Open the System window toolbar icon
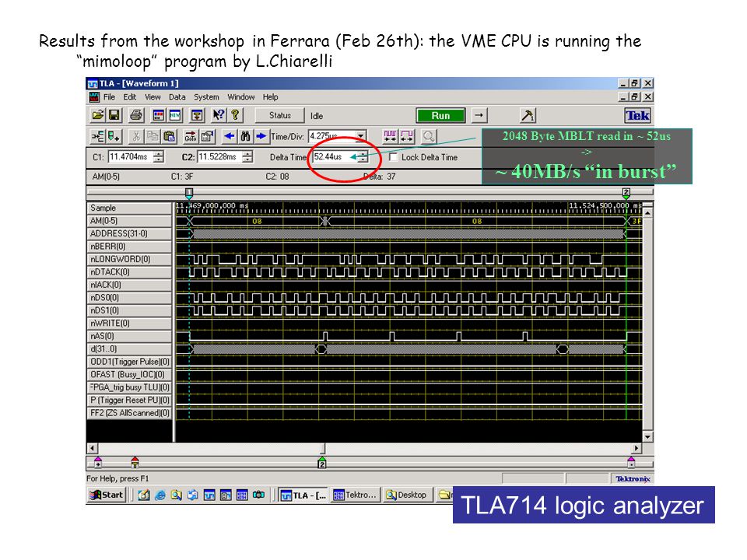747x560 pixels. (159, 115)
